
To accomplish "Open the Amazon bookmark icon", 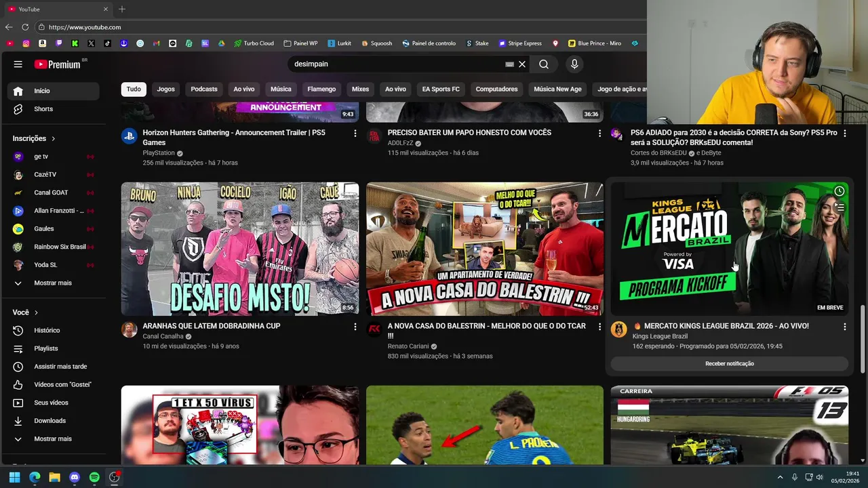I will [43, 43].
